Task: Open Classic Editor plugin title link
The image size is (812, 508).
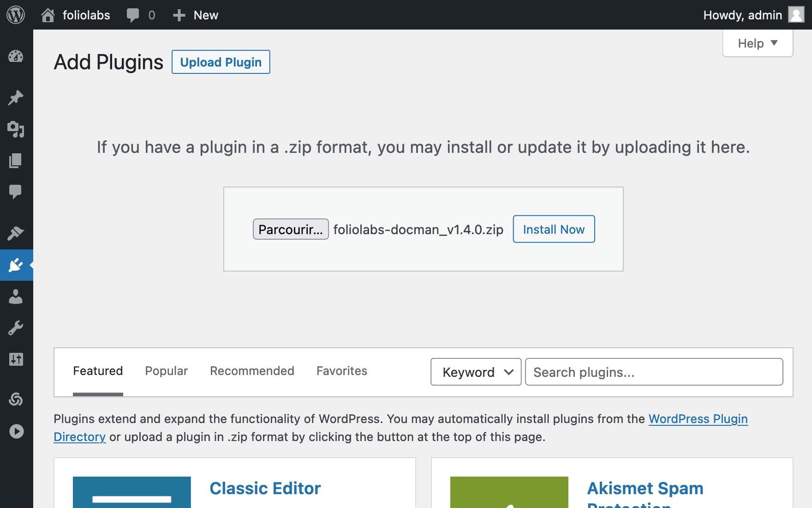Action: point(265,488)
